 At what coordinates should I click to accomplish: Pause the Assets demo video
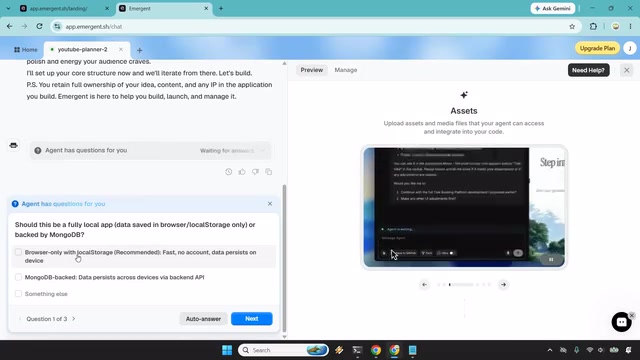(551, 259)
